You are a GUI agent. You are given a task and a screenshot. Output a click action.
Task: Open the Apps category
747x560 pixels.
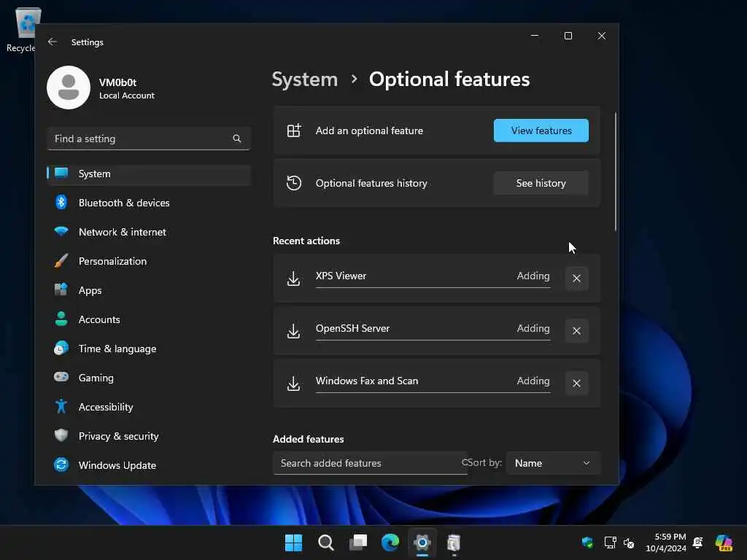pyautogui.click(x=149, y=290)
